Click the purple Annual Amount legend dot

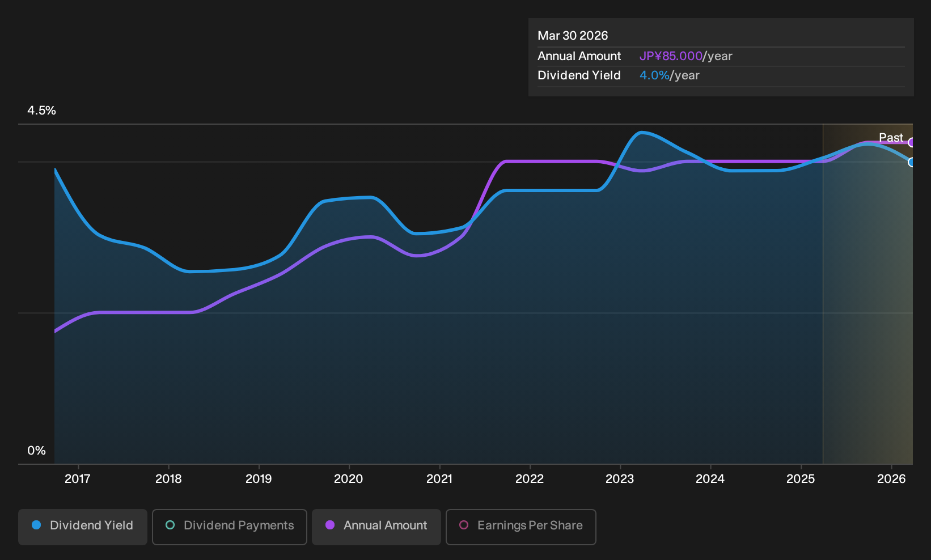click(x=330, y=525)
